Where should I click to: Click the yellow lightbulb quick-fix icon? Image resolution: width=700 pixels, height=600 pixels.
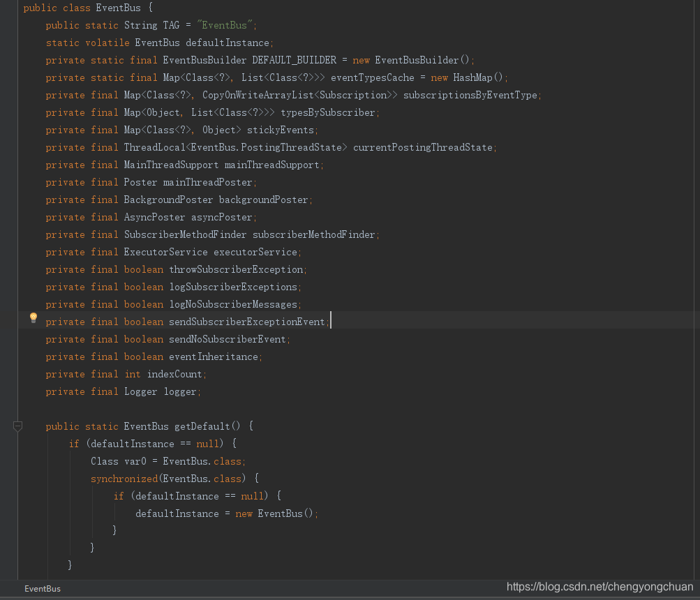[x=33, y=317]
